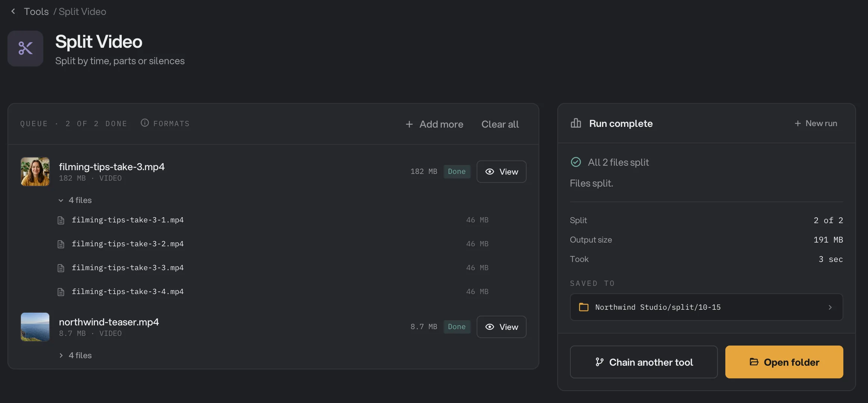Click the Run complete chart icon

(x=576, y=123)
